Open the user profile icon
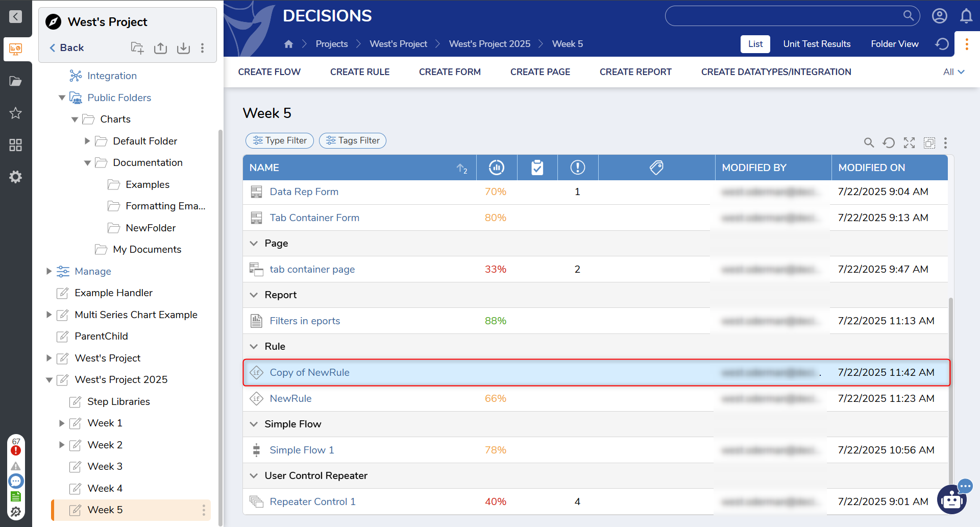The image size is (980, 527). [939, 16]
